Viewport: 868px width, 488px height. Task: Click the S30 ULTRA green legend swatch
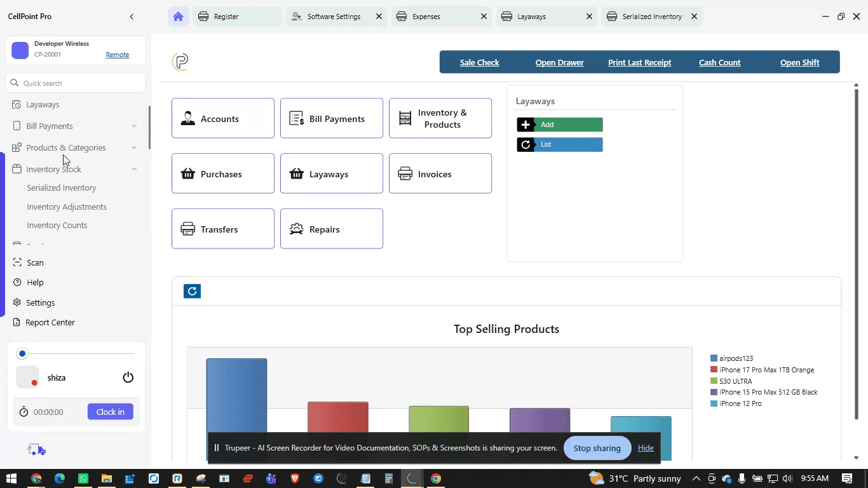coord(714,381)
